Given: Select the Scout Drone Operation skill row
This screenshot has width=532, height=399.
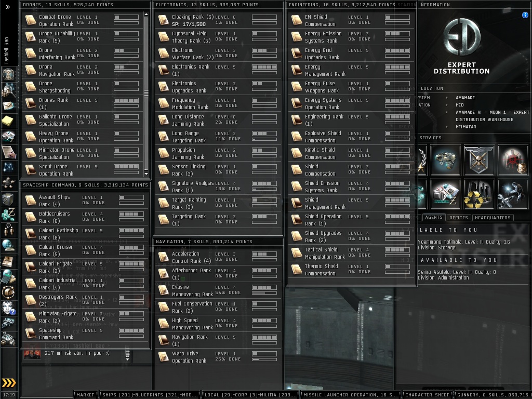Looking at the screenshot, I should click(83, 170).
